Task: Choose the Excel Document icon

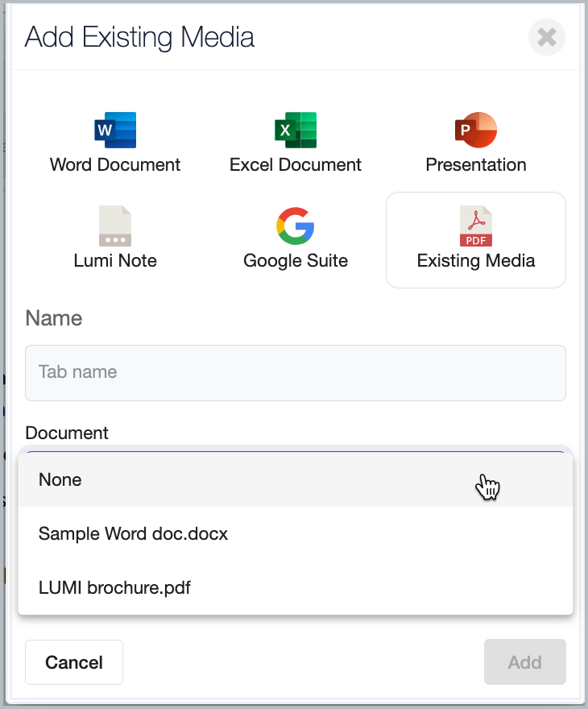Action: point(296,131)
